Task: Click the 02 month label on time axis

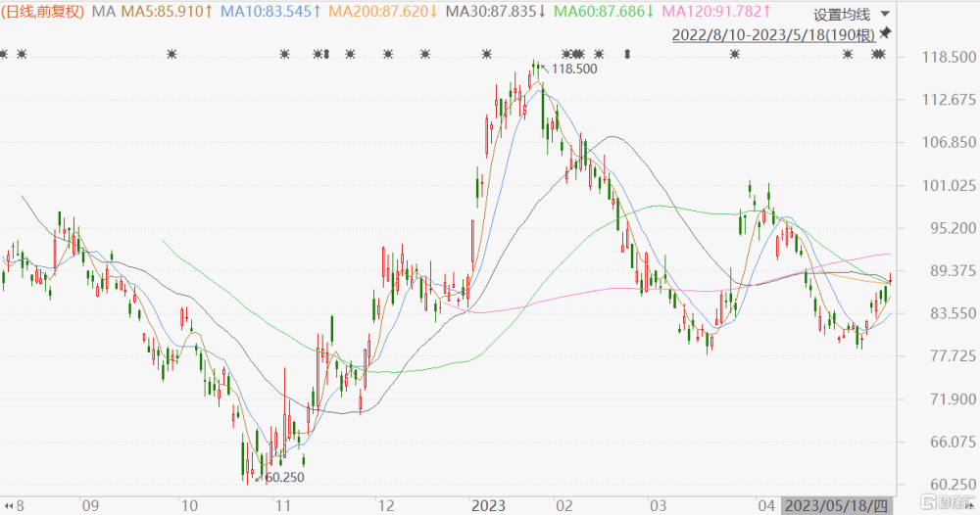Action: (564, 505)
